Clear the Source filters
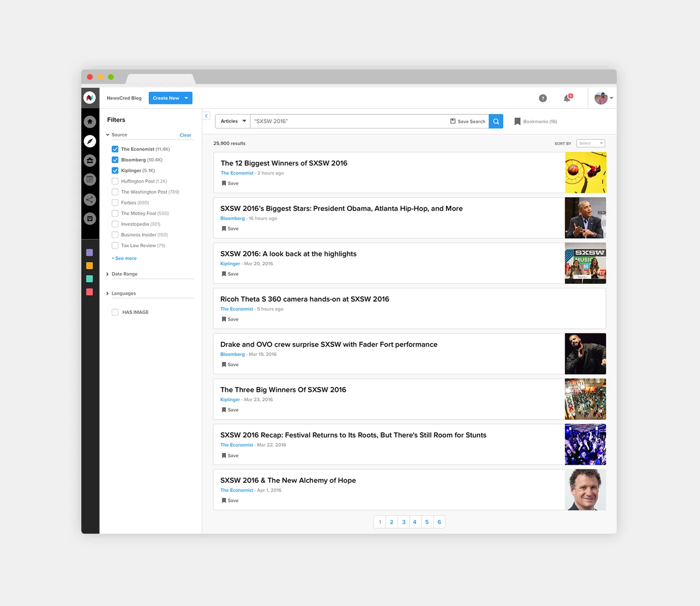Image resolution: width=700 pixels, height=606 pixels. (x=185, y=135)
